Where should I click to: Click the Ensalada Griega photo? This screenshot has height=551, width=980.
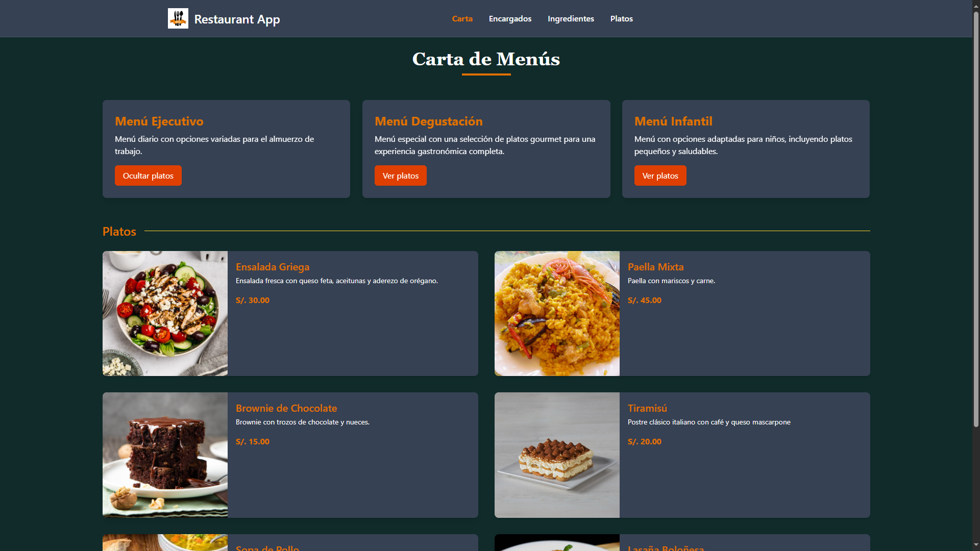click(x=165, y=313)
